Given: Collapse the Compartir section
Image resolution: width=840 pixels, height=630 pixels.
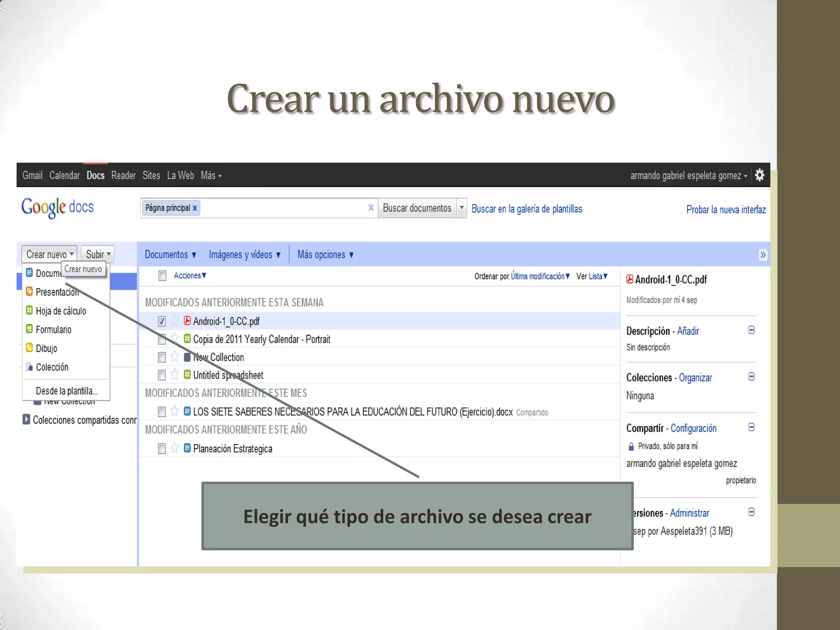Looking at the screenshot, I should (x=751, y=427).
